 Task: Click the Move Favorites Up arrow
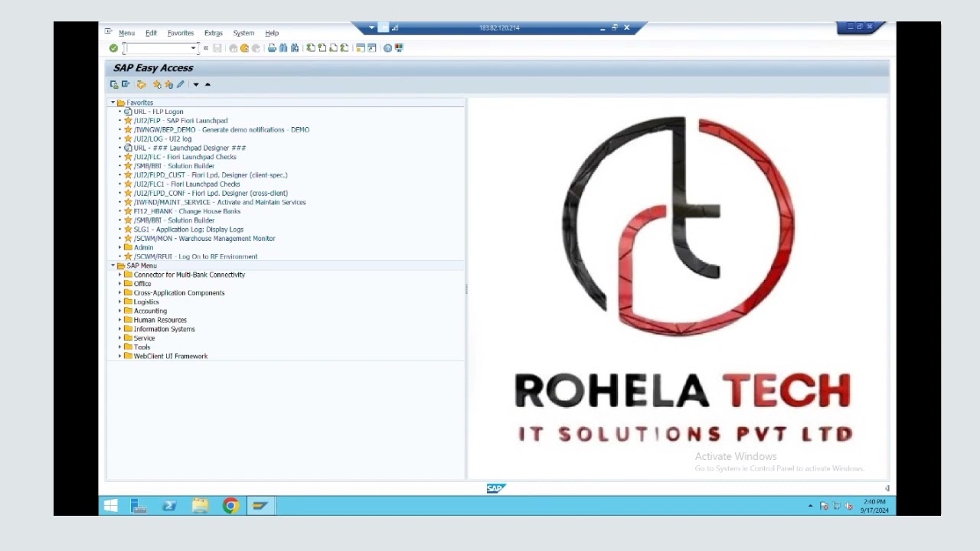coord(207,85)
